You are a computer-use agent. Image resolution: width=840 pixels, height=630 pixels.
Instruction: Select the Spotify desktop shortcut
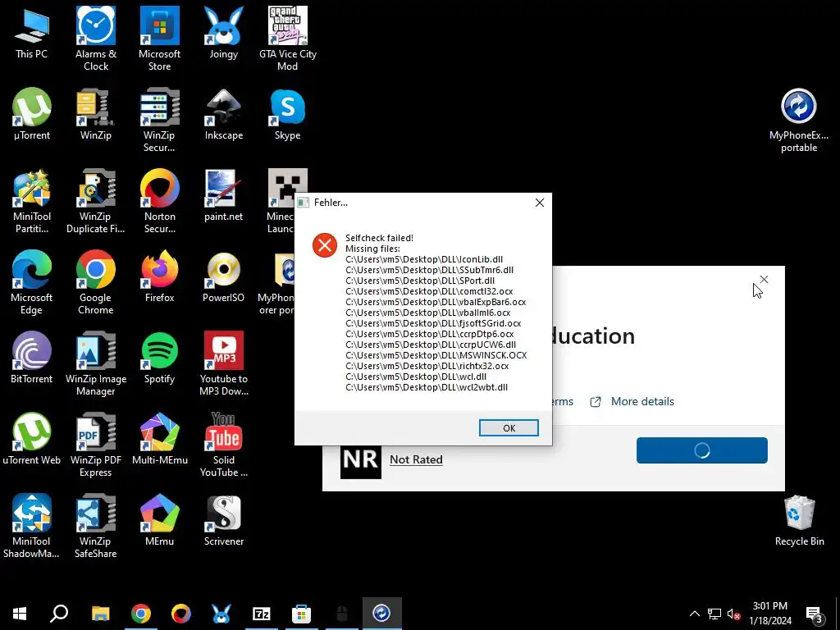click(160, 358)
